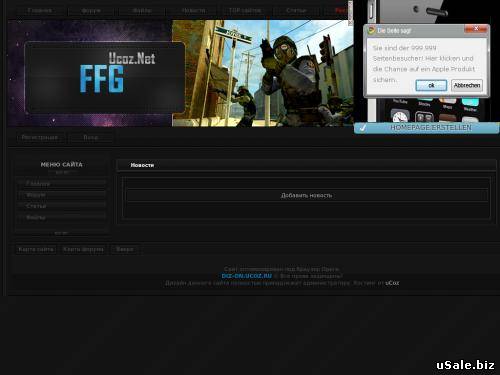The height and width of the screenshot is (375, 500).
Task: Select Файлы in the site menu sidebar
Action: pos(62,218)
